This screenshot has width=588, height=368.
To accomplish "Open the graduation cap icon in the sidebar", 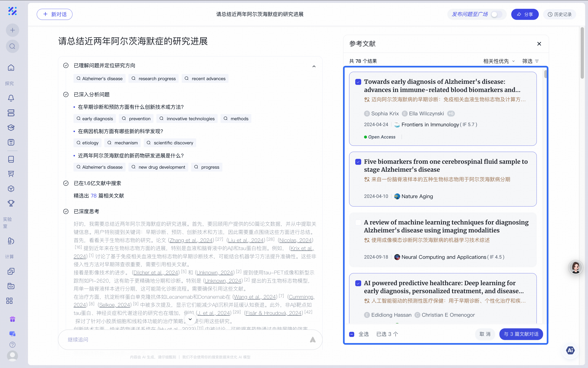I will click(11, 128).
